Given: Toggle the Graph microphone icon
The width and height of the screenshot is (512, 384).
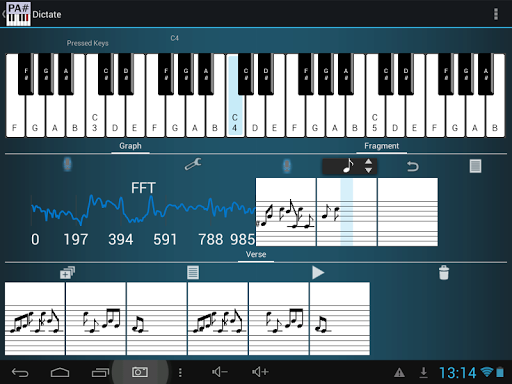Looking at the screenshot, I should coord(67,165).
